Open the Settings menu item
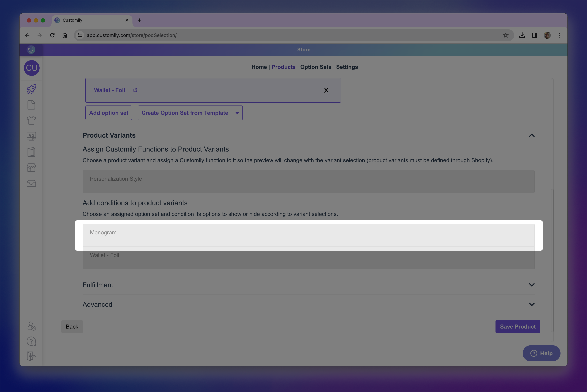 pyautogui.click(x=347, y=67)
